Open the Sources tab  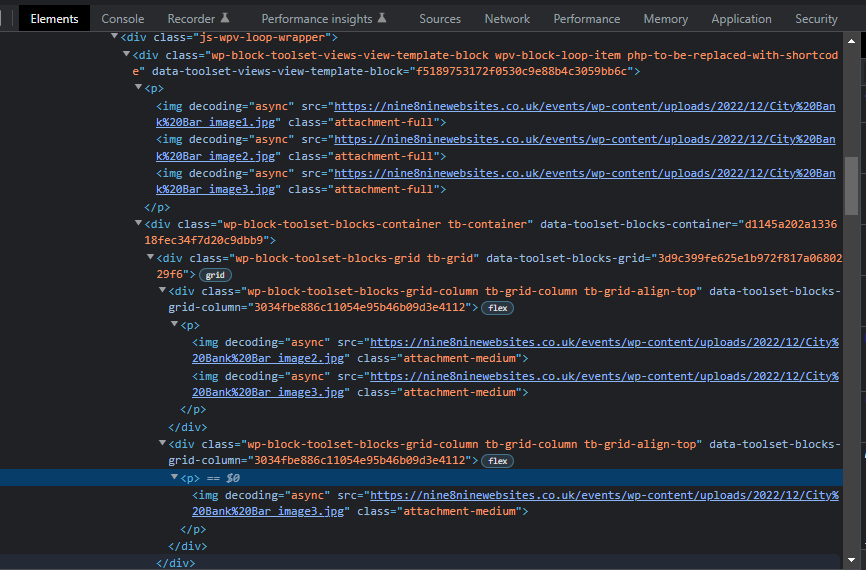[440, 18]
